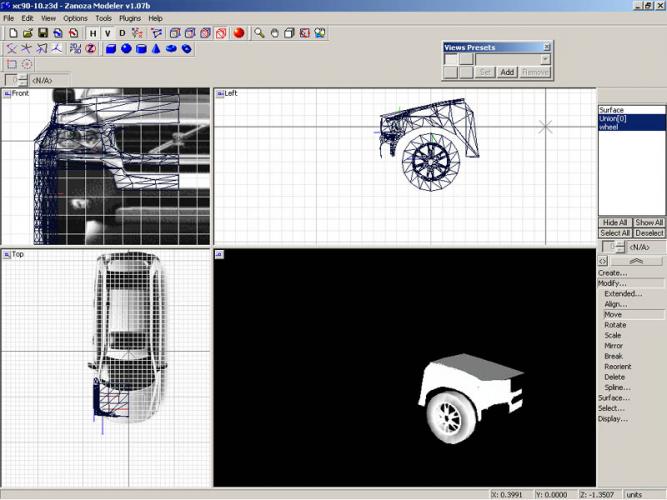Select the magnifier zoom tool
This screenshot has width=667, height=500.
259,33
